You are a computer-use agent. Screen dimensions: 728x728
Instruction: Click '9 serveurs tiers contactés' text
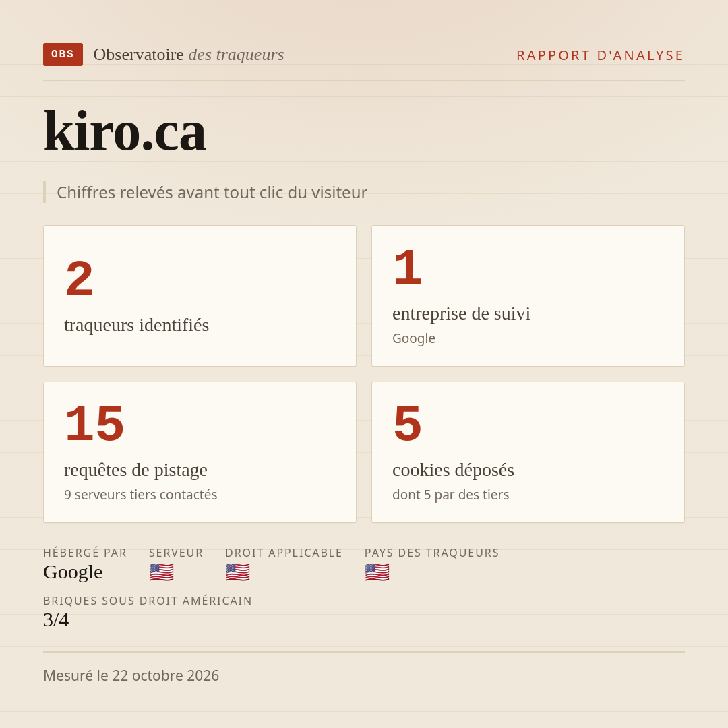(x=141, y=495)
